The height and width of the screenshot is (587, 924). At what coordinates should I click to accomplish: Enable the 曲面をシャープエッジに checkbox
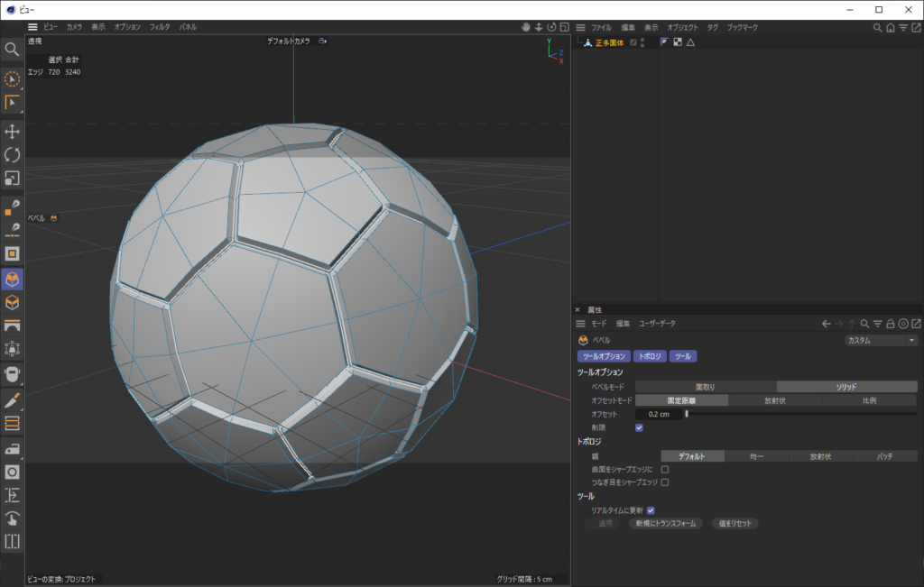(x=665, y=470)
